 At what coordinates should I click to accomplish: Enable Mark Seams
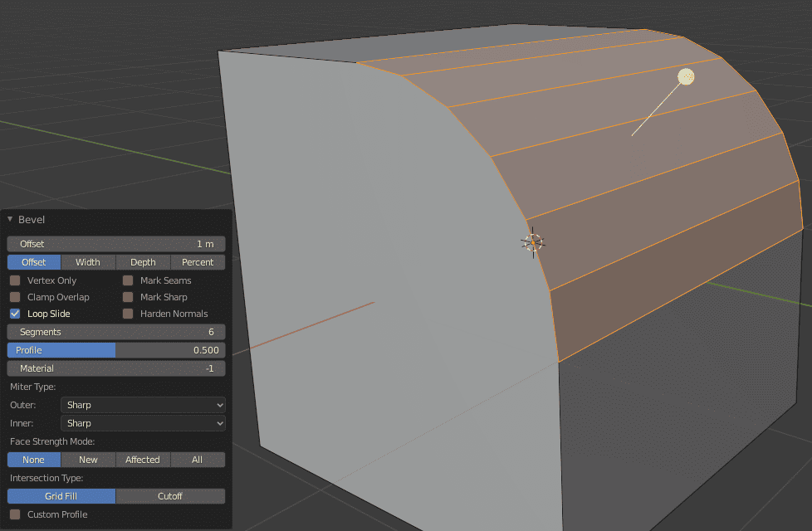point(127,280)
